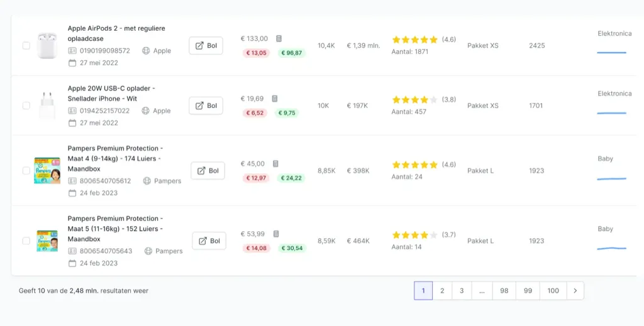Toggle checkbox for Pampers Maat 5 Maandbox

point(26,241)
